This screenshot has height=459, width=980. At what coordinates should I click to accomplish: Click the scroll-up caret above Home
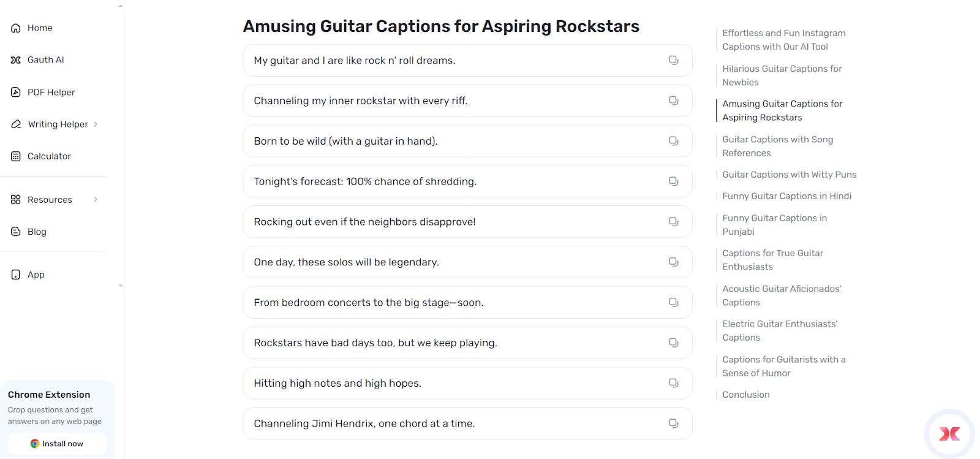coord(120,5)
